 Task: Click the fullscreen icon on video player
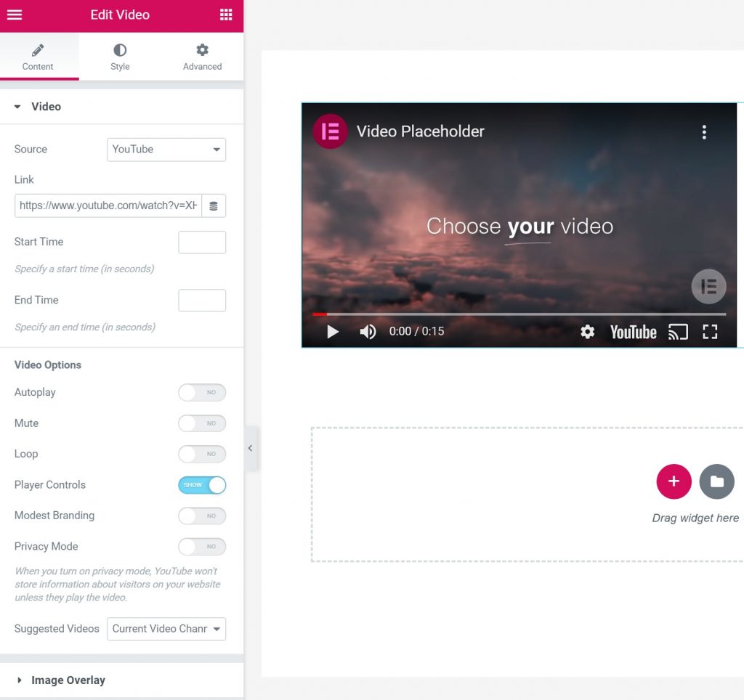tap(710, 332)
